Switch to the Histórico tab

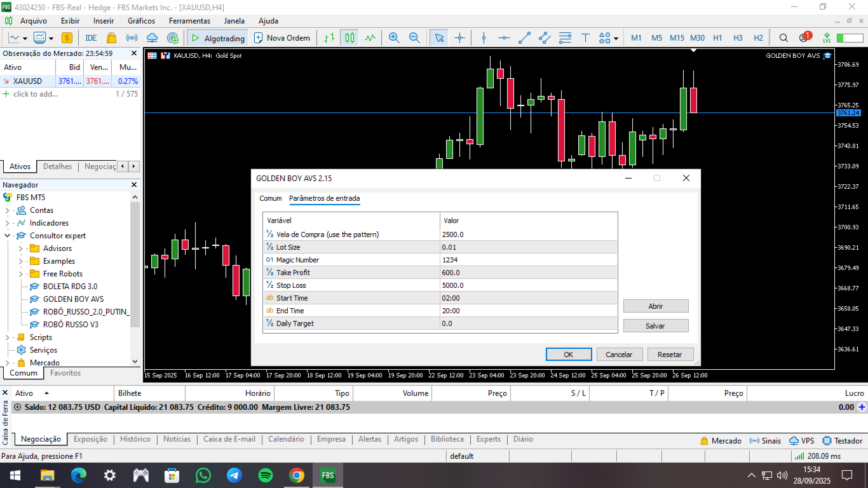[x=135, y=439]
